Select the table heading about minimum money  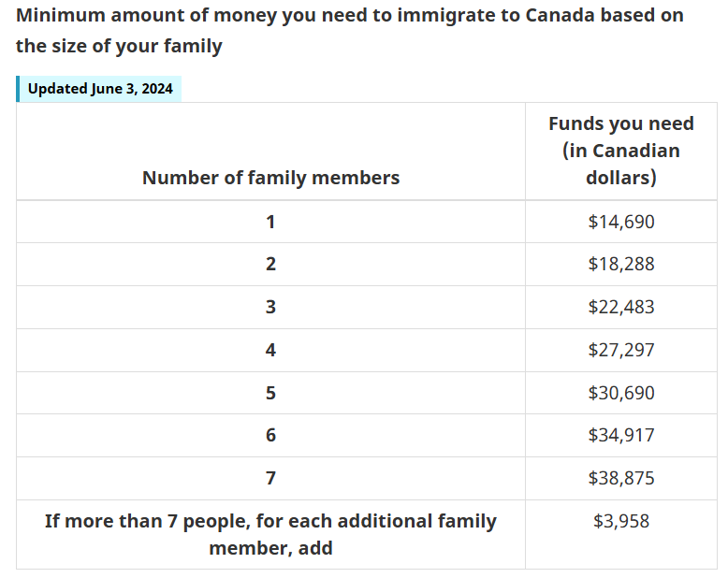tap(350, 31)
